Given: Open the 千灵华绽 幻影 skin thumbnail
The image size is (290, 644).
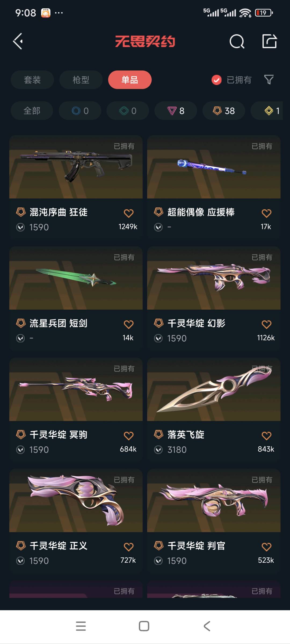Looking at the screenshot, I should pos(214,278).
